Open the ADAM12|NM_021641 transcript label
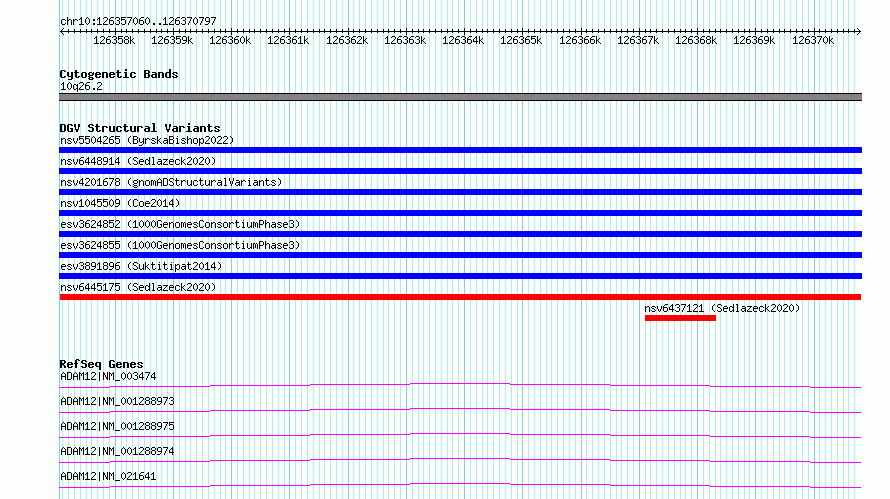Viewport: 890px width, 499px height. pyautogui.click(x=108, y=476)
